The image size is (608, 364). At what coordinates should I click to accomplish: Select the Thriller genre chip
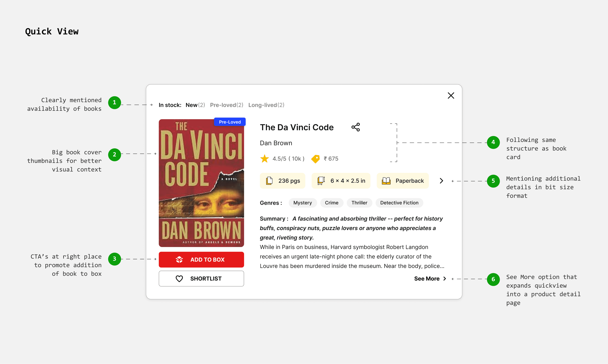point(359,203)
